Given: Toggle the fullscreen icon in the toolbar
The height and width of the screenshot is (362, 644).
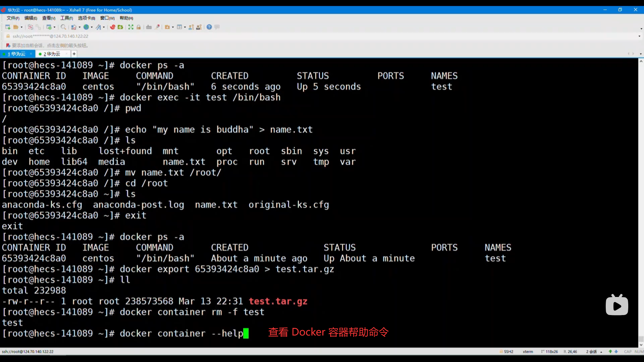Looking at the screenshot, I should click(131, 27).
